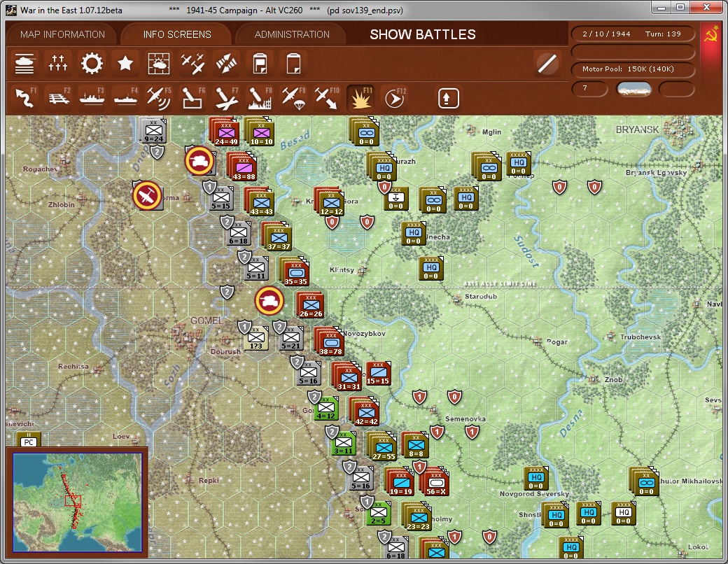Switch to the INFO SCREENS tab
This screenshot has height=564, width=728.
coord(177,34)
